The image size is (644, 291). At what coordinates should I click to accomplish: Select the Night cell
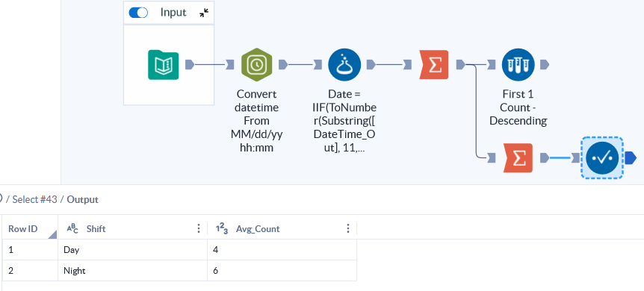133,270
